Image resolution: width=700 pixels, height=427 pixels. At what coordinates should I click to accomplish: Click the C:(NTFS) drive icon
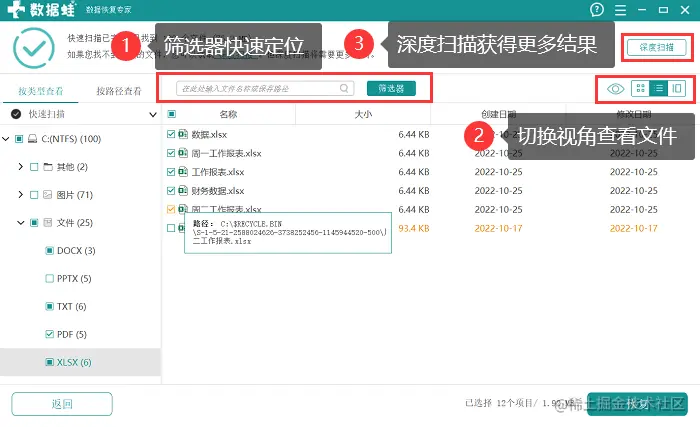click(x=33, y=139)
